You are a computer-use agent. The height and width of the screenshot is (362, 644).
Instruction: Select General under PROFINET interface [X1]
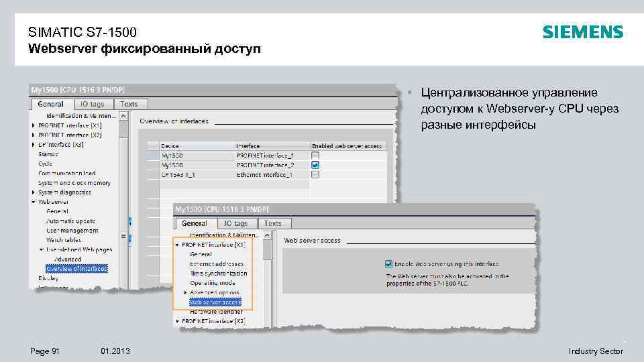pos(201,255)
